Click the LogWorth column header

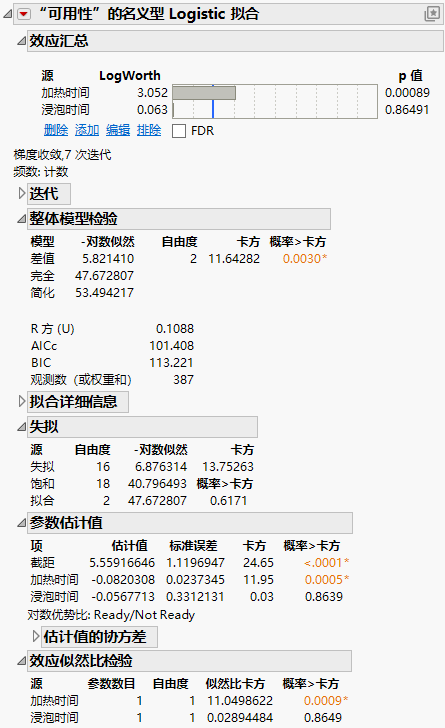[130, 76]
